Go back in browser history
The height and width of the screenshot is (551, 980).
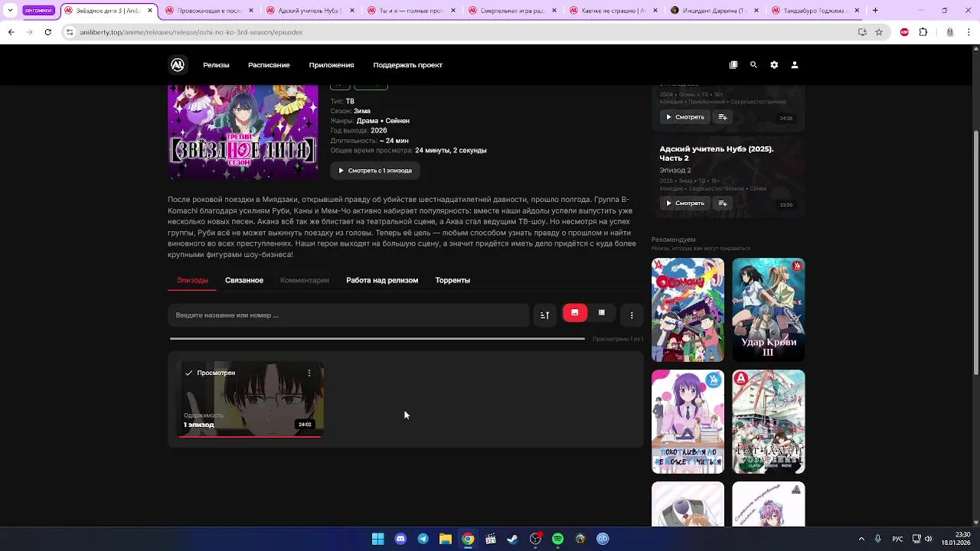[11, 32]
